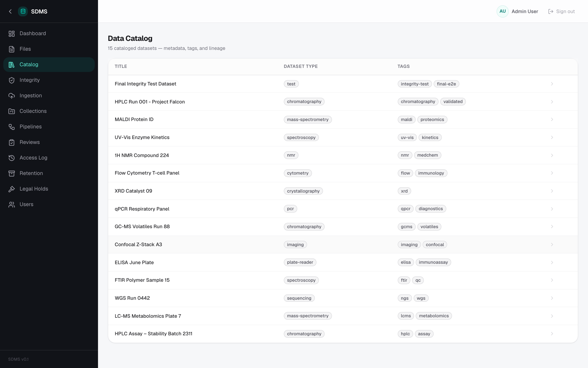Image resolution: width=588 pixels, height=368 pixels.
Task: Click the Admin User name
Action: point(525,11)
